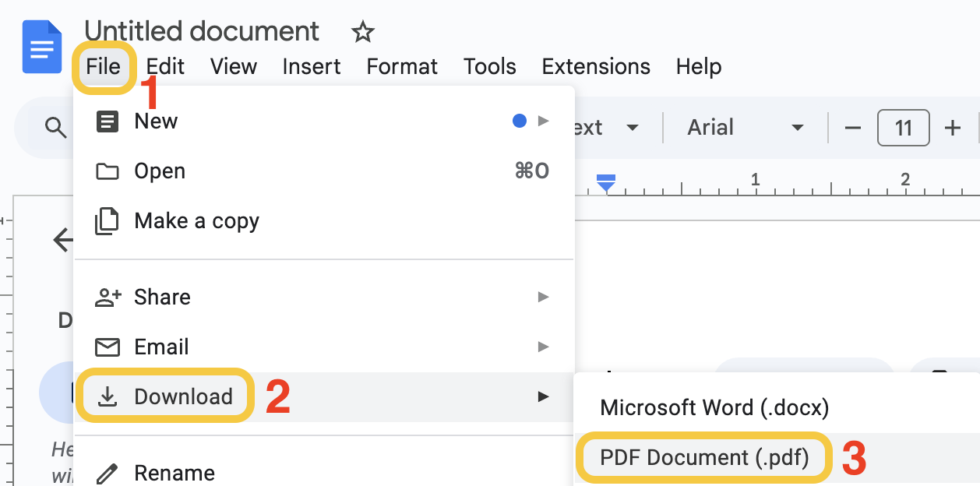Click the font size field showing 11
This screenshot has height=486, width=980.
point(904,128)
